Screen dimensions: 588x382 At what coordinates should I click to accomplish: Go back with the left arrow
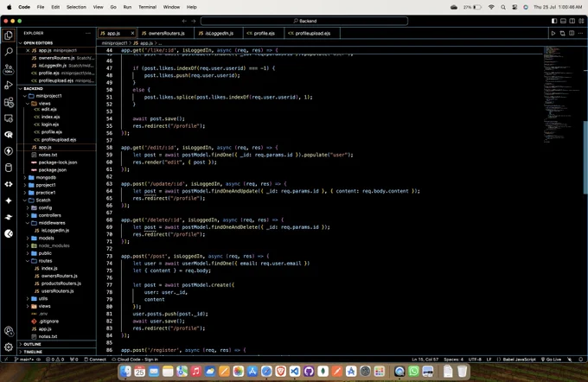(x=184, y=21)
